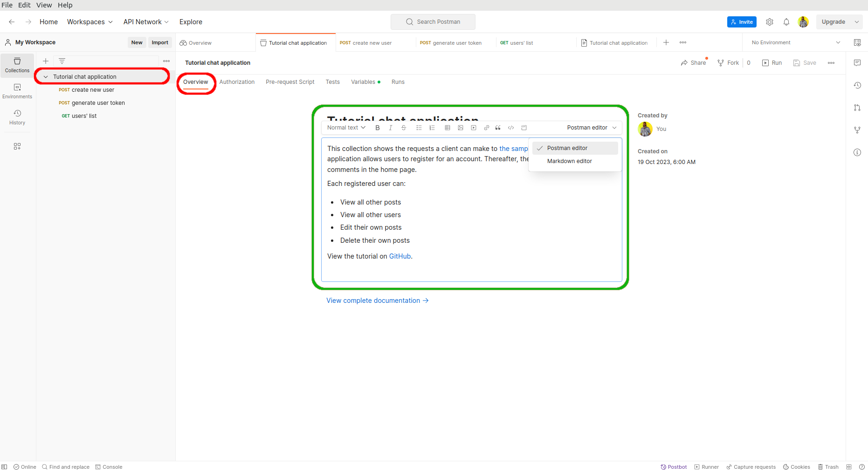Open the GitHub link in the description
The width and height of the screenshot is (868, 472).
point(400,256)
